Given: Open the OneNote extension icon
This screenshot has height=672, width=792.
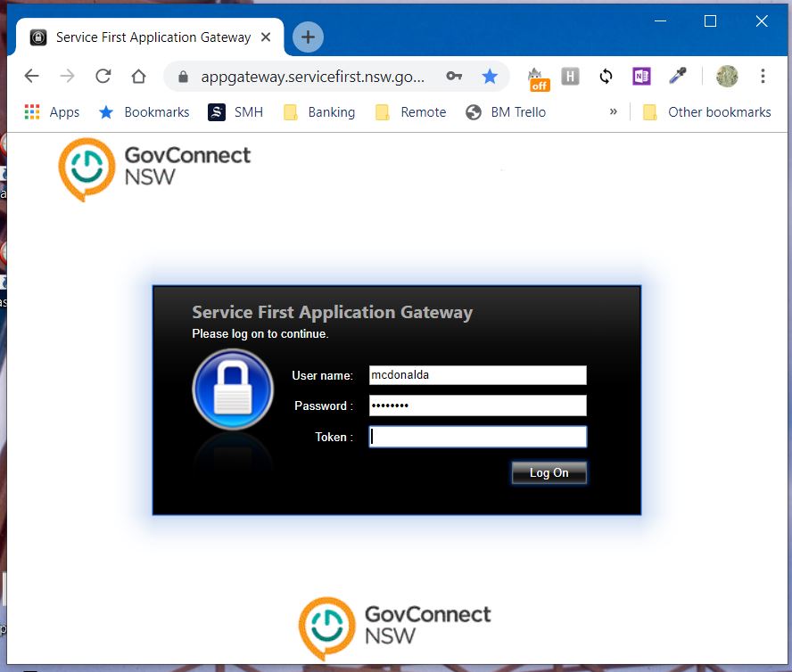Looking at the screenshot, I should point(641,77).
